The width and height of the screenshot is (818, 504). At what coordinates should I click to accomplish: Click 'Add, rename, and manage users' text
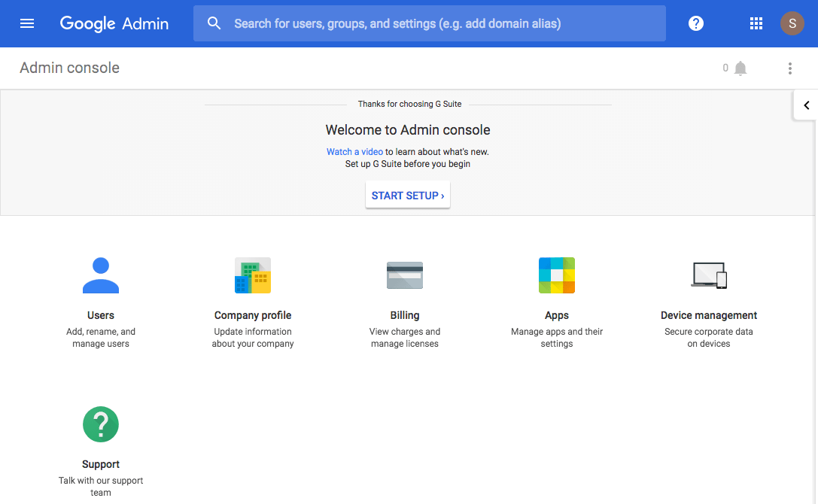click(x=101, y=338)
